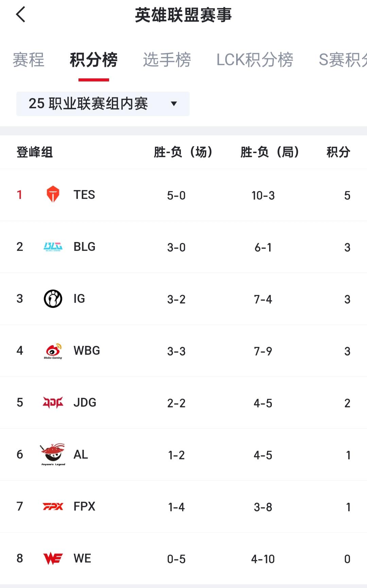Click the FPX team logo
The height and width of the screenshot is (588, 367).
[x=53, y=507]
